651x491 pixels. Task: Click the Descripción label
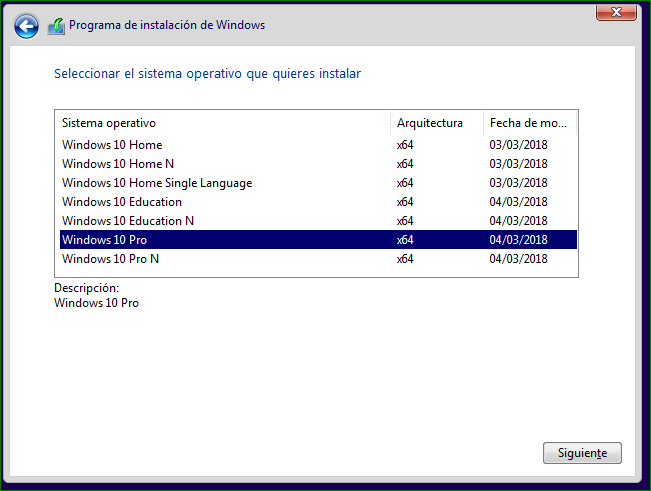coord(86,288)
